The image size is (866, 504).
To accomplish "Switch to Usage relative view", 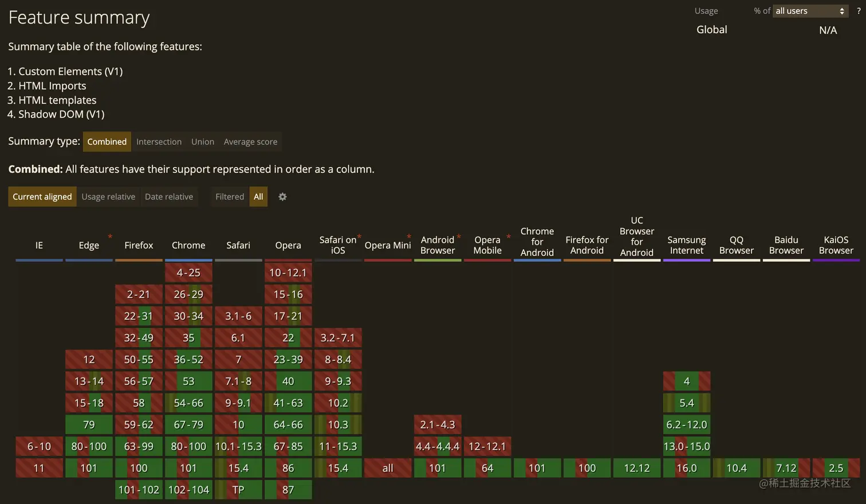I will point(108,196).
